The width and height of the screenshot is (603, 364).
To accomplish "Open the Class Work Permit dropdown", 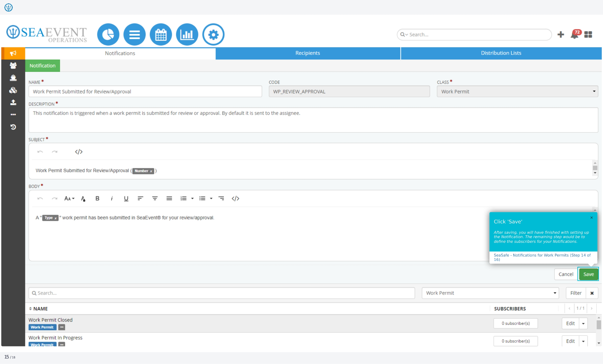I will [517, 91].
